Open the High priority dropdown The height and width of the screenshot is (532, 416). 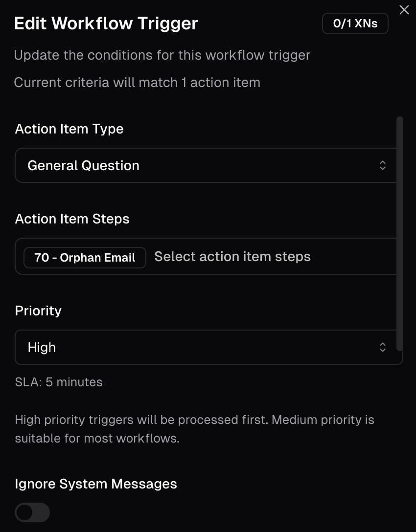196,347
